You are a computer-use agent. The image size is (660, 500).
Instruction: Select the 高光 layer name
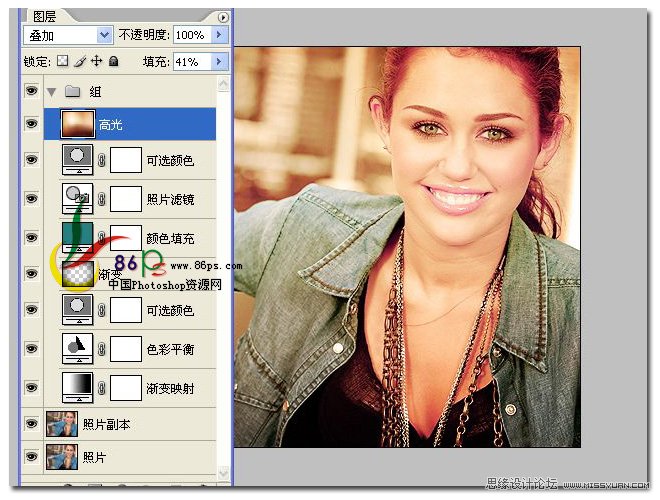(x=111, y=125)
